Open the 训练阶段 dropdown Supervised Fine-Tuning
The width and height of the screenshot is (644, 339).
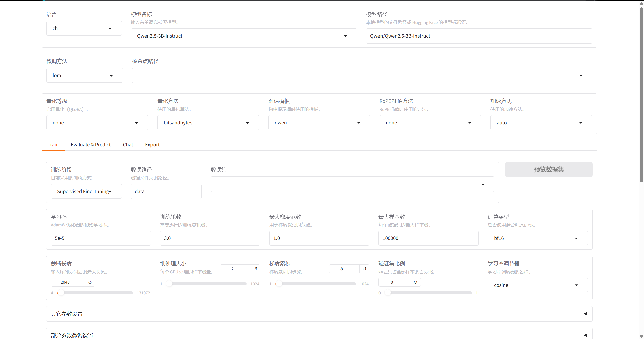coord(86,191)
